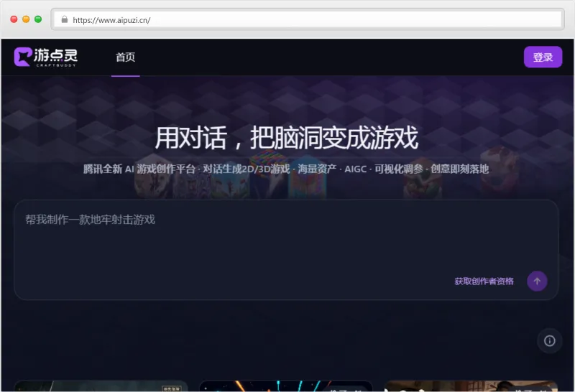Open the round info icon button
Screen dimensions: 575x392
pyautogui.click(x=549, y=341)
